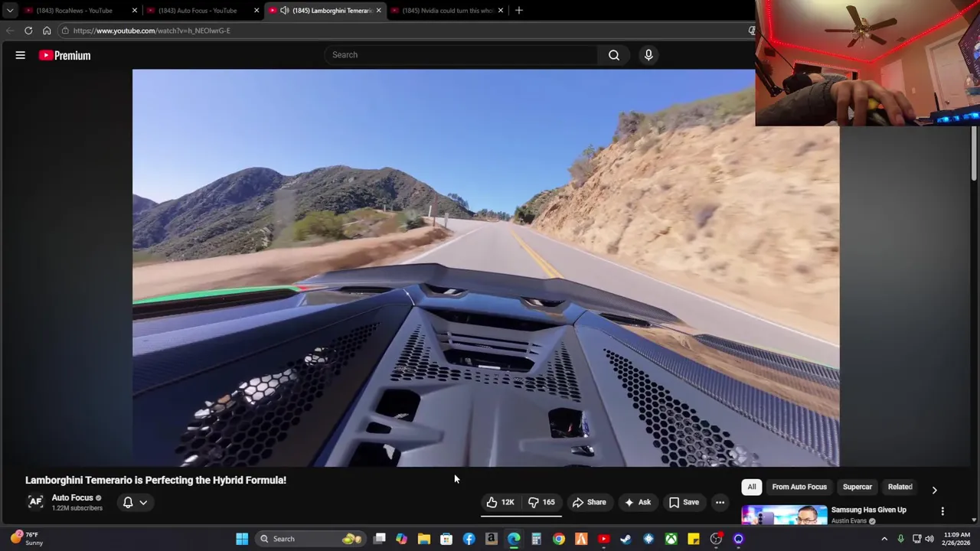
Task: Open more actions three-dot menu
Action: click(720, 503)
